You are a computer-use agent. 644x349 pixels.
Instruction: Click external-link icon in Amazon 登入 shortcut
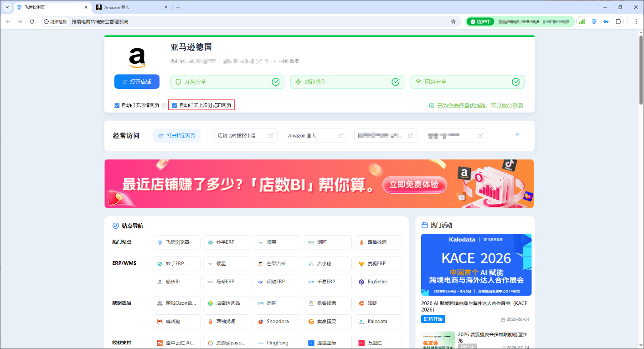click(x=340, y=136)
